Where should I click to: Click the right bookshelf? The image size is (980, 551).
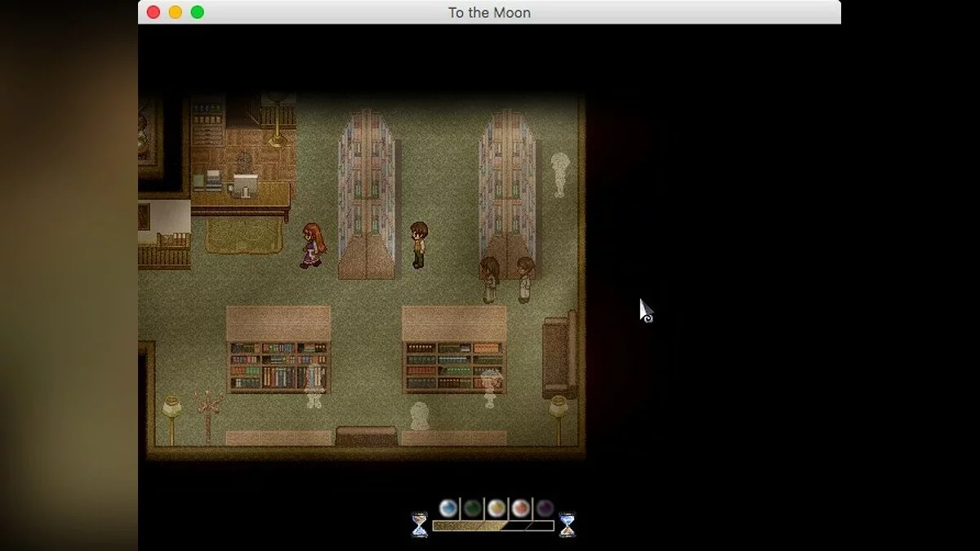tap(454, 349)
